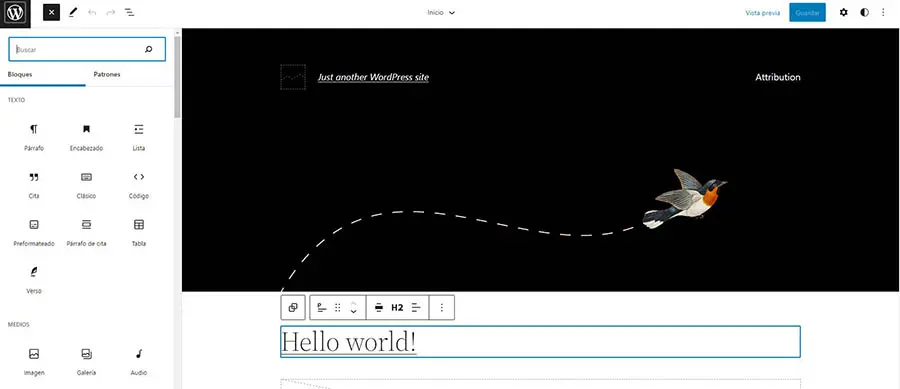Image resolution: width=900 pixels, height=389 pixels.
Task: Click the post title block type icon
Action: 322,308
